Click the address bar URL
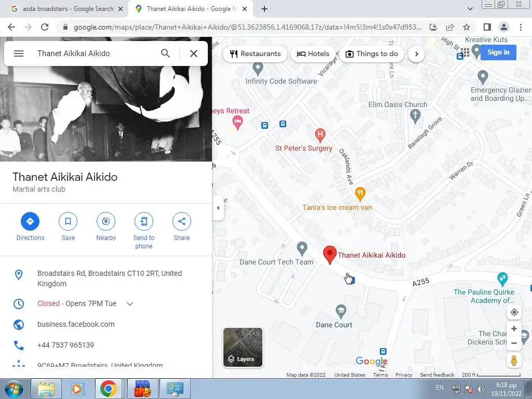 247,27
